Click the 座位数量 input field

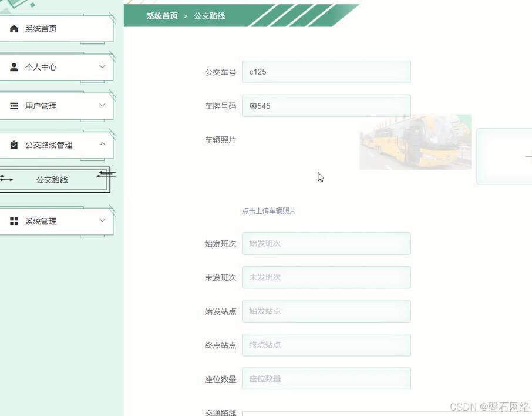click(x=326, y=378)
